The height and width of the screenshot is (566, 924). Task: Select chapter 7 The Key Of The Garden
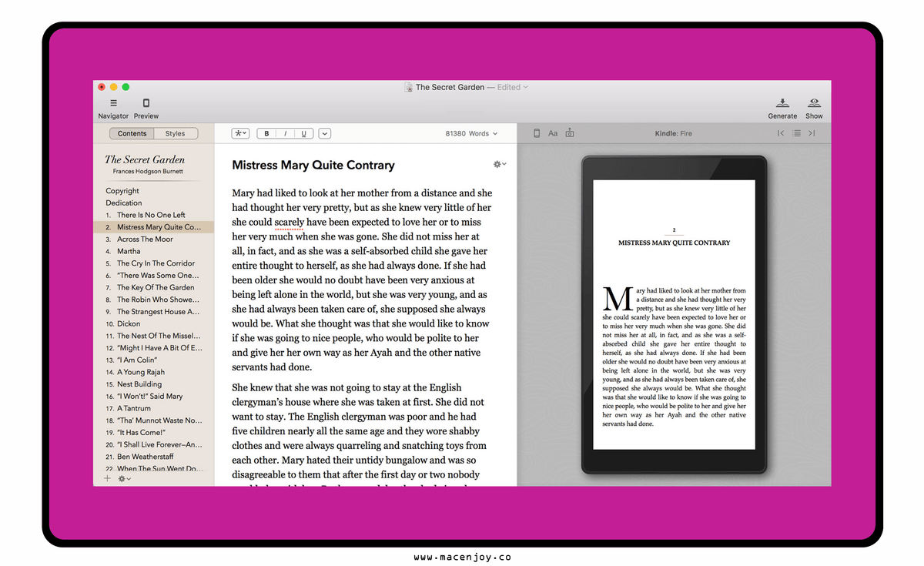(154, 287)
